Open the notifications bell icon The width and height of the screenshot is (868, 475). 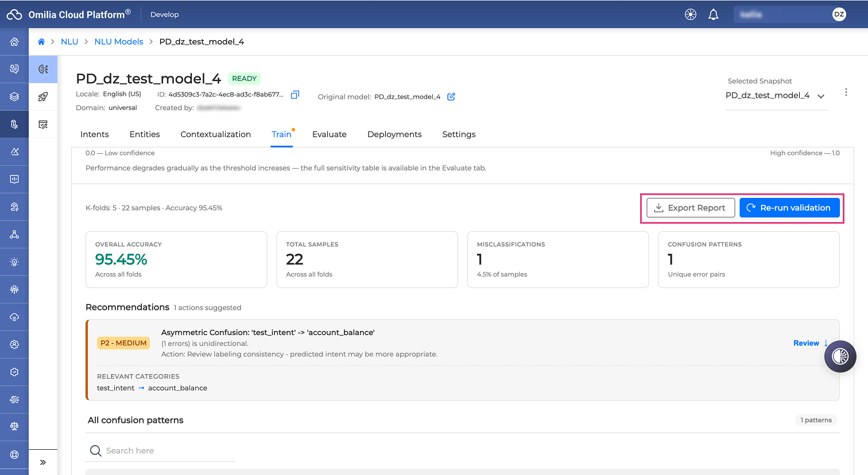[x=713, y=14]
